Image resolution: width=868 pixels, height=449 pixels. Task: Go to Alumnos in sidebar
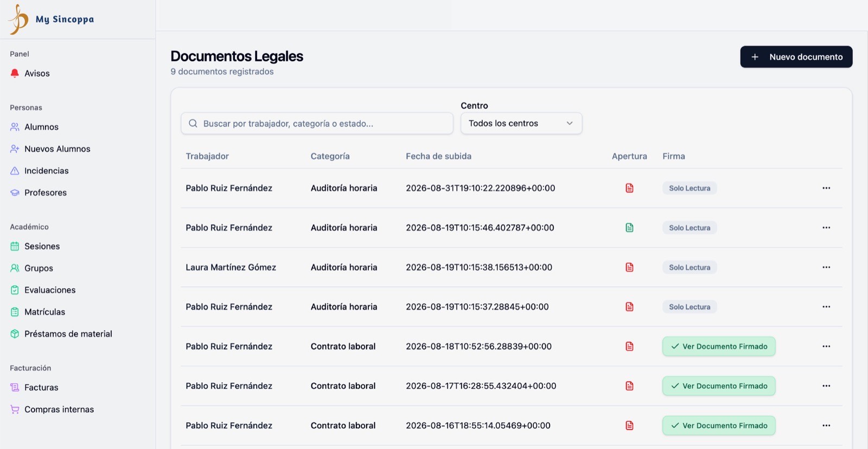click(x=41, y=127)
